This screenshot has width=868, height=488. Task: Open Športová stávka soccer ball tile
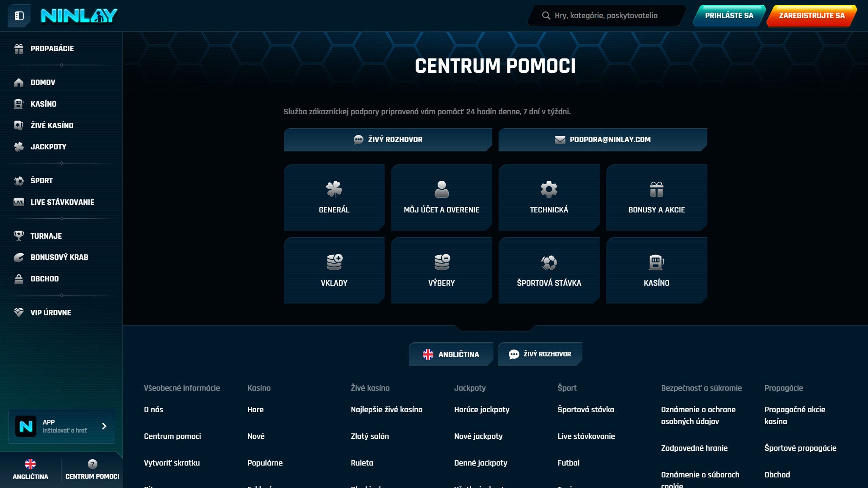click(549, 270)
